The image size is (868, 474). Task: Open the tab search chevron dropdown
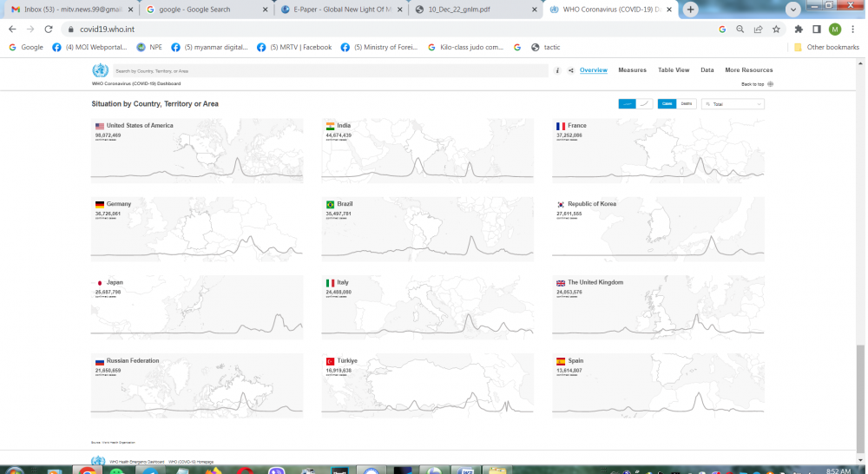[x=792, y=9]
